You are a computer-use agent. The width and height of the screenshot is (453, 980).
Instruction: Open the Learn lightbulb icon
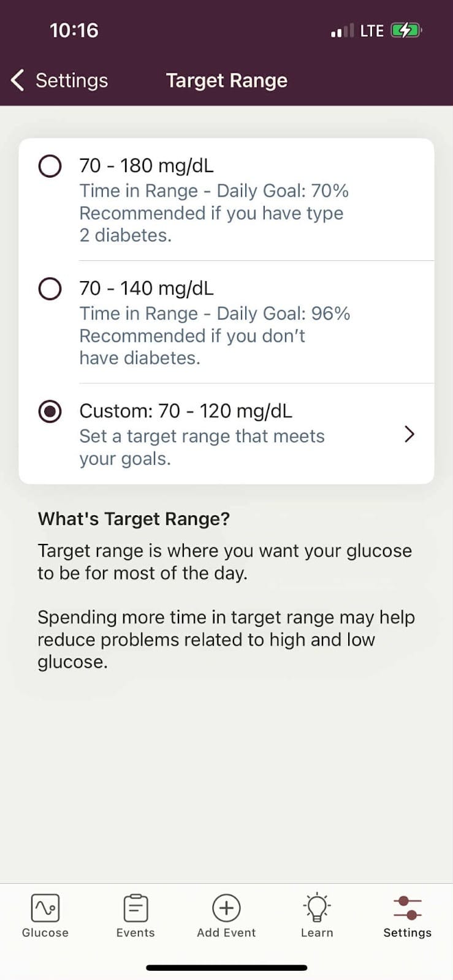pos(317,908)
